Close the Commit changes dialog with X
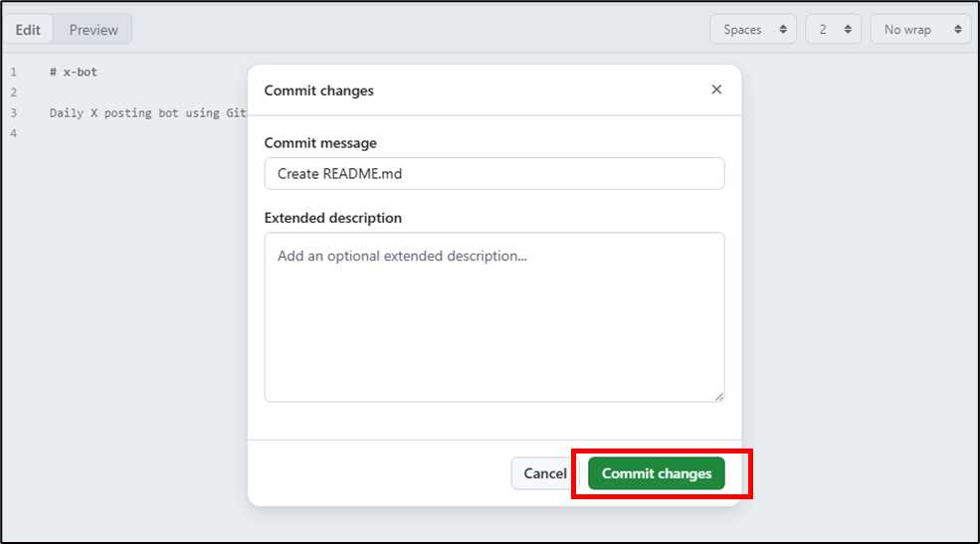This screenshot has height=544, width=980. [716, 90]
